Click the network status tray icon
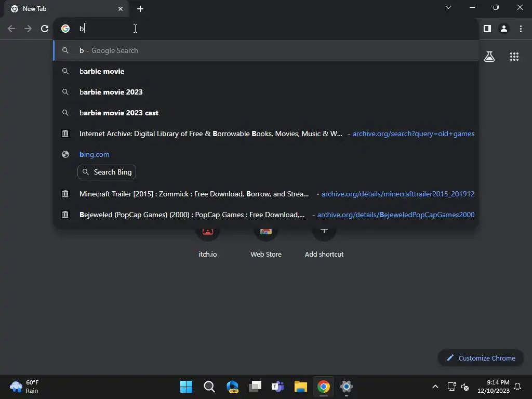The image size is (532, 399). coord(451,387)
